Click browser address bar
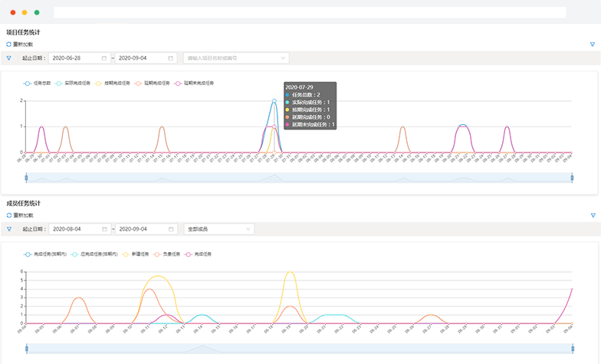The image size is (601, 364). 310,12
